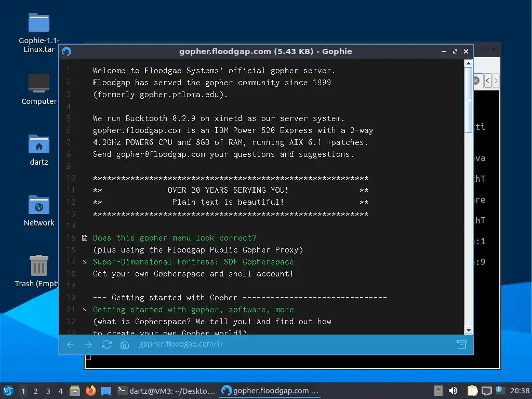Viewport: 532px width, 399px height.
Task: Minimize the Gophie window
Action: click(444, 51)
